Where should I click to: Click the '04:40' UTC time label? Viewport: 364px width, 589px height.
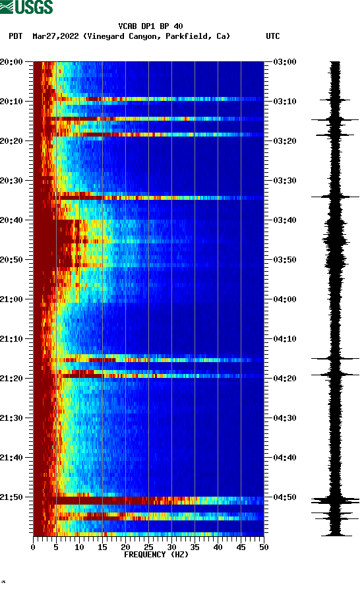click(x=285, y=458)
